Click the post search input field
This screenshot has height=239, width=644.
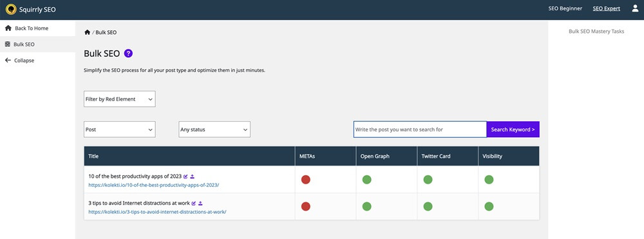(420, 129)
